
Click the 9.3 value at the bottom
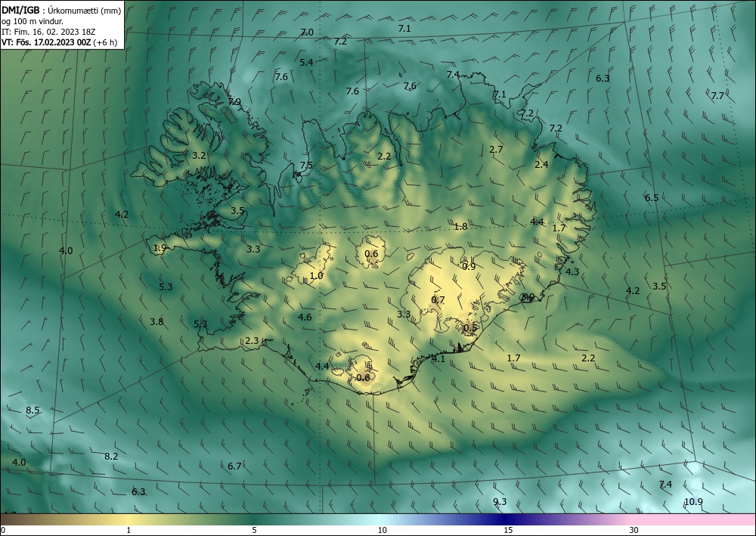tap(500, 501)
